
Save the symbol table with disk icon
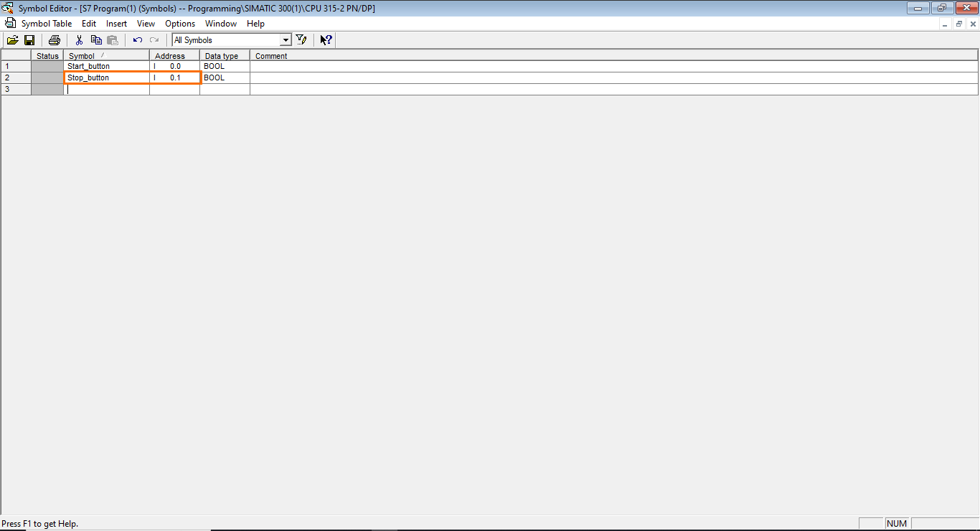point(29,40)
